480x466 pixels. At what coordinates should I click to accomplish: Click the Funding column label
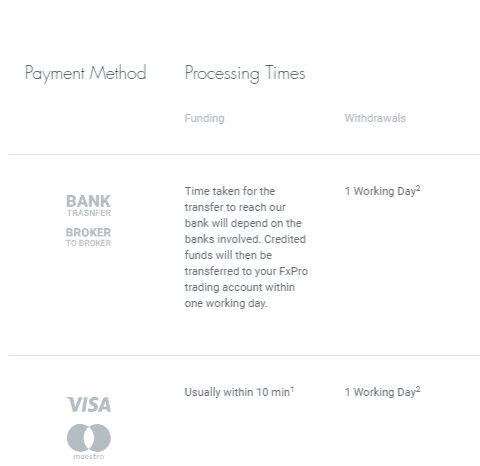tap(205, 118)
